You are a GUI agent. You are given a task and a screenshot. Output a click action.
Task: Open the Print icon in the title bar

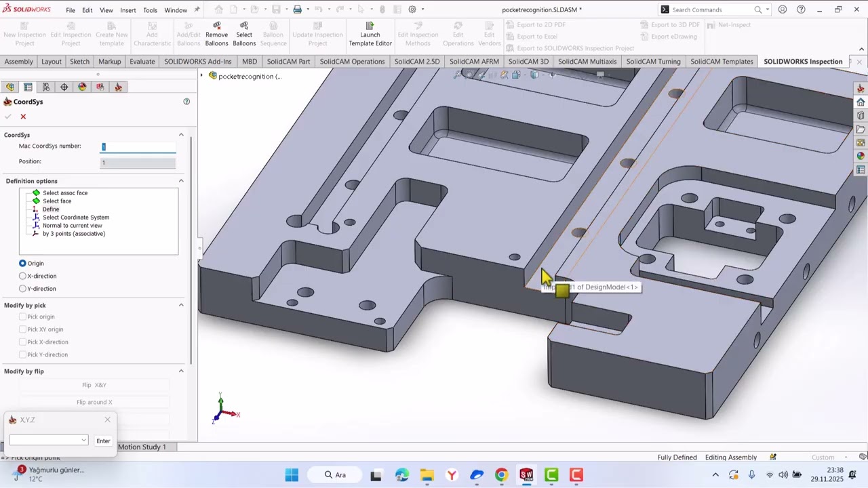(297, 9)
